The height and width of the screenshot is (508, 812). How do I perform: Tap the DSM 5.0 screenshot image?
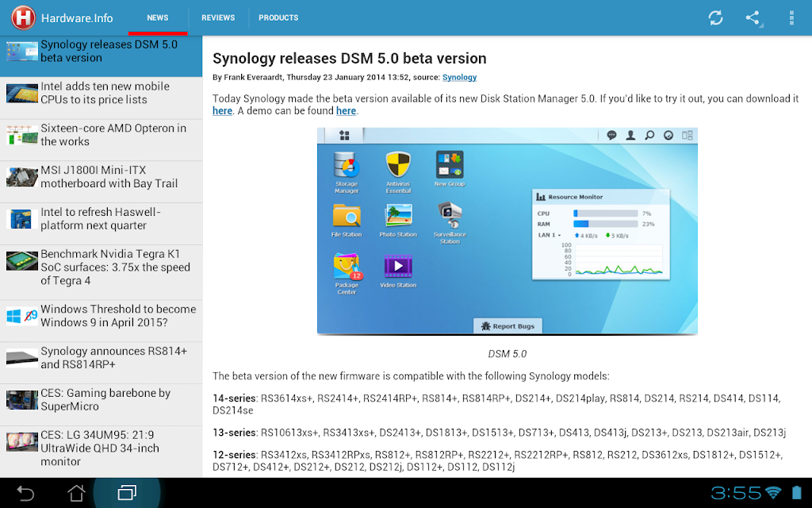tap(507, 231)
